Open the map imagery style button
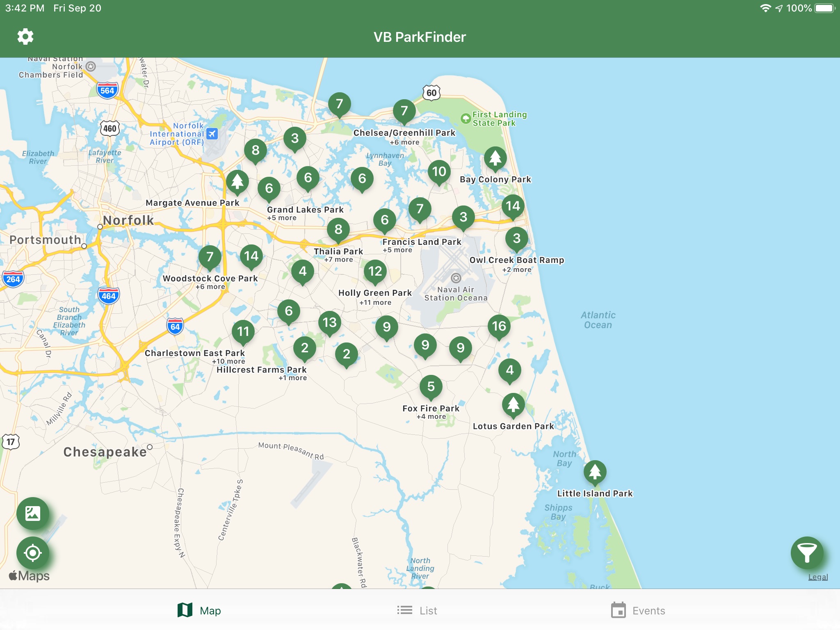 pos(33,514)
